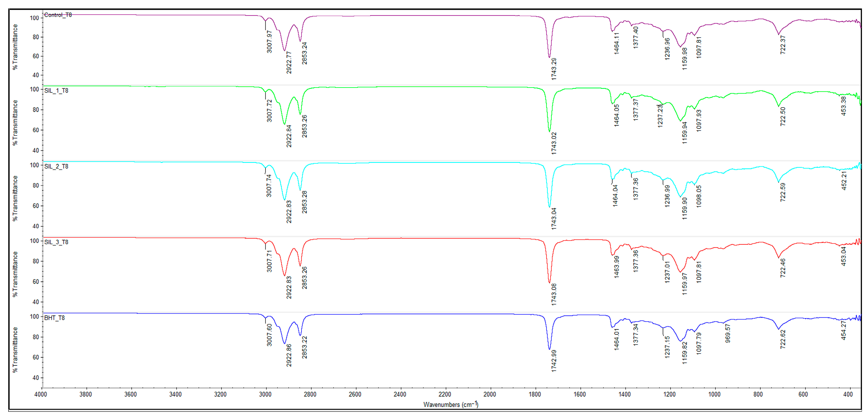
Task: Click the Wavenumbers (cm-1) axis title
Action: pyautogui.click(x=450, y=404)
